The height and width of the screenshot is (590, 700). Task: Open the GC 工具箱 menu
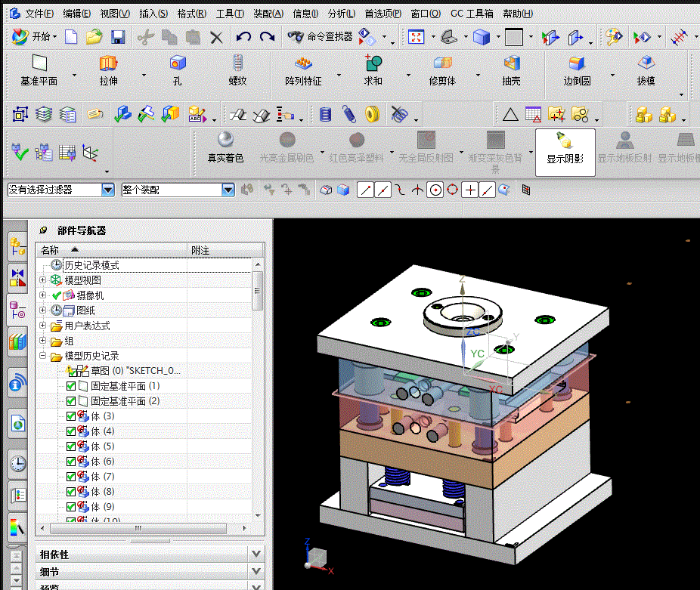point(472,14)
